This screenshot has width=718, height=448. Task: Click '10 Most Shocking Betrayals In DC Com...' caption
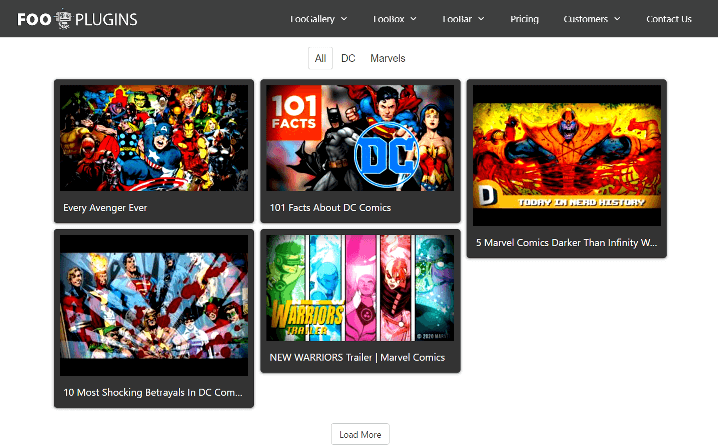click(x=153, y=392)
